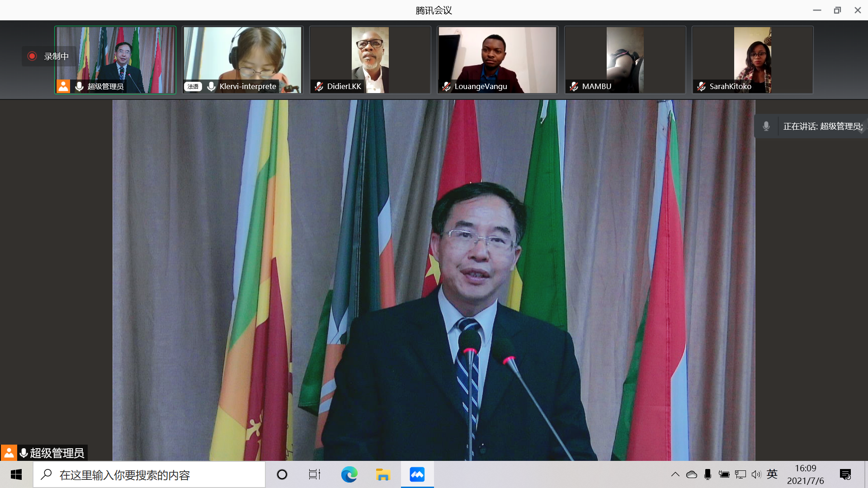Viewport: 868px width, 488px height.
Task: Click the microphone icon beside Klervi-interprete
Action: [211, 86]
